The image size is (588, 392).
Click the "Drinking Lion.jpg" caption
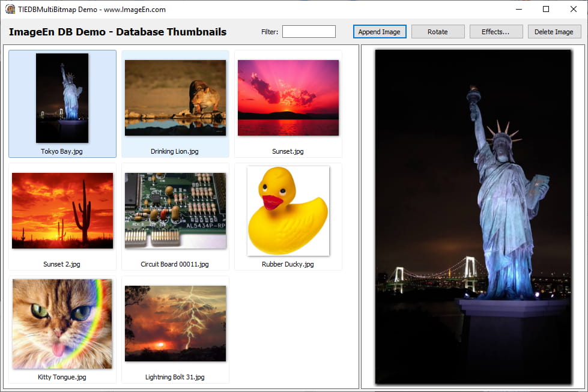pos(175,151)
